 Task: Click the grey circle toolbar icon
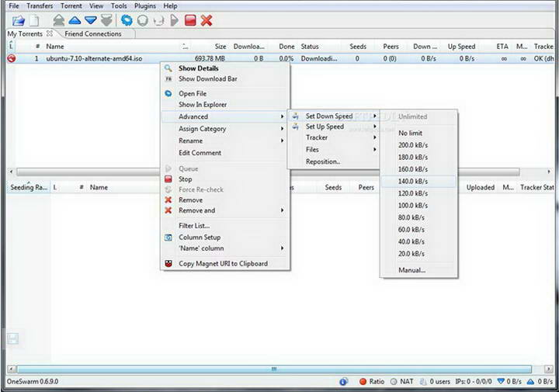143,20
